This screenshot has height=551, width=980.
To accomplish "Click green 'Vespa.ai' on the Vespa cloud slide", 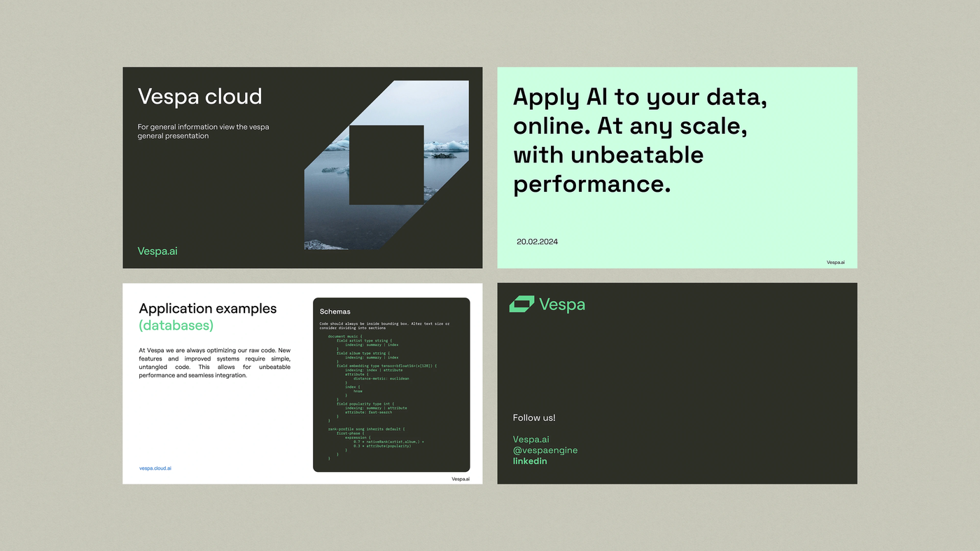I will tap(157, 251).
